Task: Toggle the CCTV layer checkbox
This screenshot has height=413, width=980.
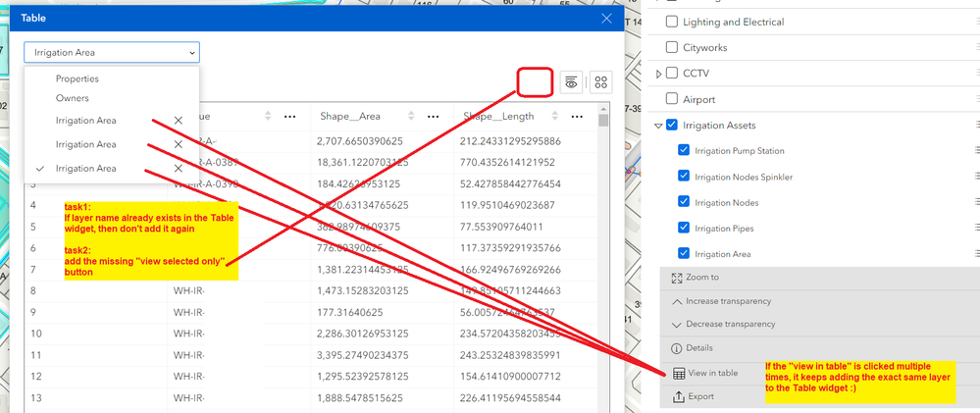Action: tap(672, 74)
